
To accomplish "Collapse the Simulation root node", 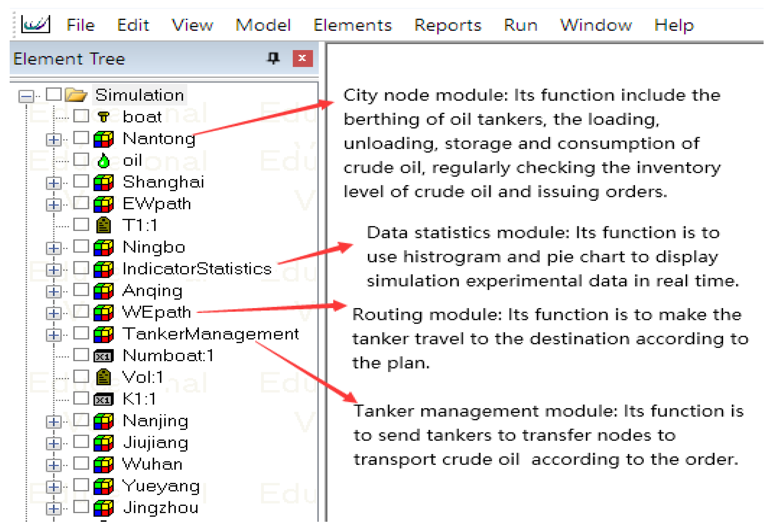I will [x=26, y=96].
